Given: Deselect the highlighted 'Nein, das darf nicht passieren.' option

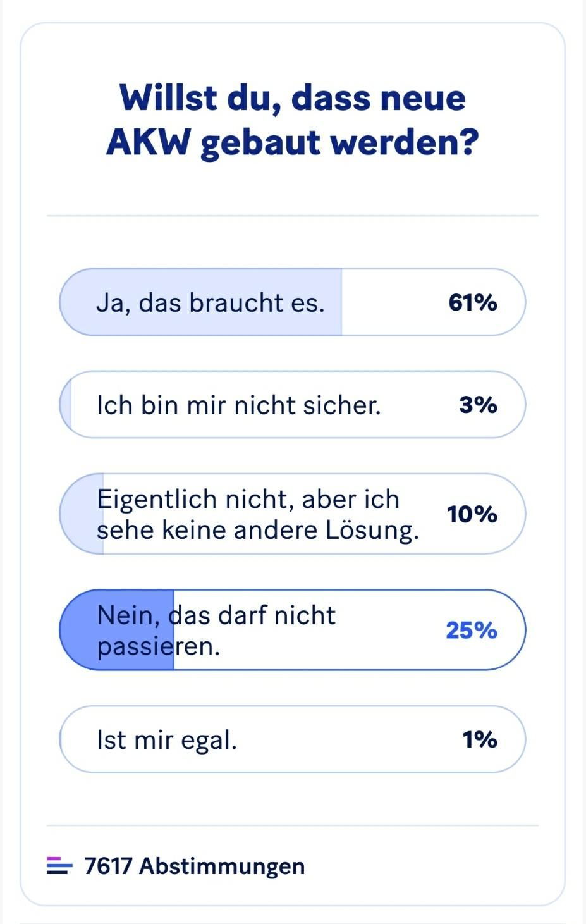Looking at the screenshot, I should point(293,629).
